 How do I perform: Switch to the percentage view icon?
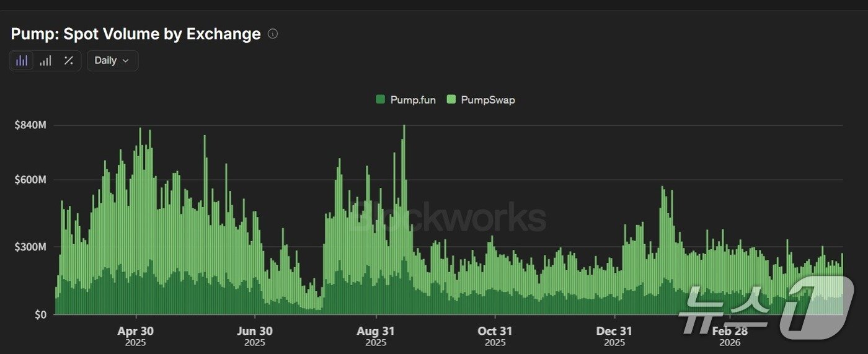pyautogui.click(x=69, y=61)
